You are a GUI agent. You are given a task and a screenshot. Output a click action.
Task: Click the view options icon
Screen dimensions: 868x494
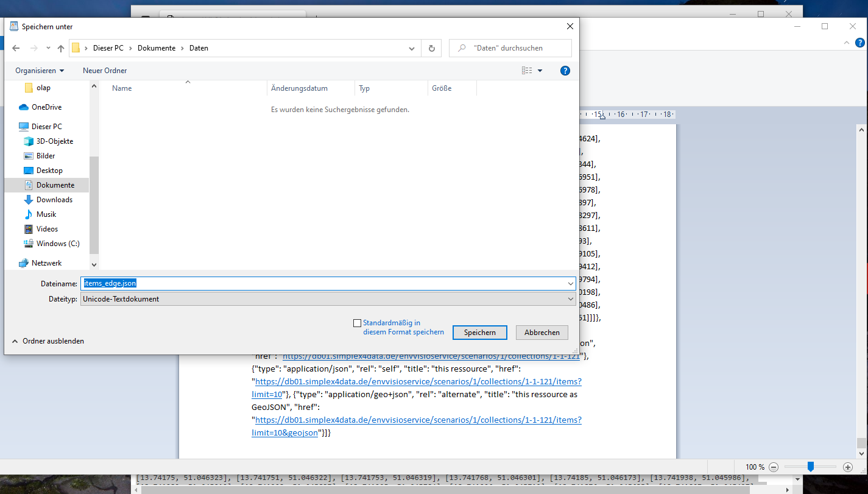pos(527,71)
